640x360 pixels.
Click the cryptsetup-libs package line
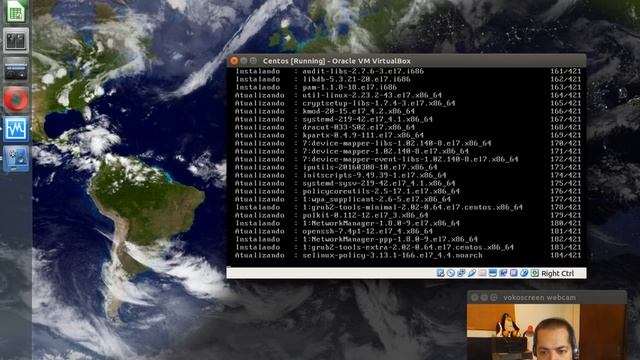(407, 103)
